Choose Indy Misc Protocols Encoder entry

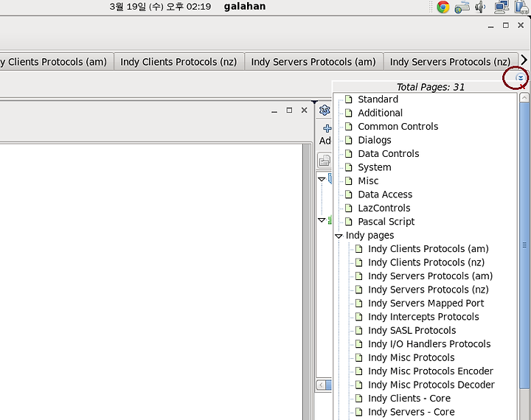[431, 371]
